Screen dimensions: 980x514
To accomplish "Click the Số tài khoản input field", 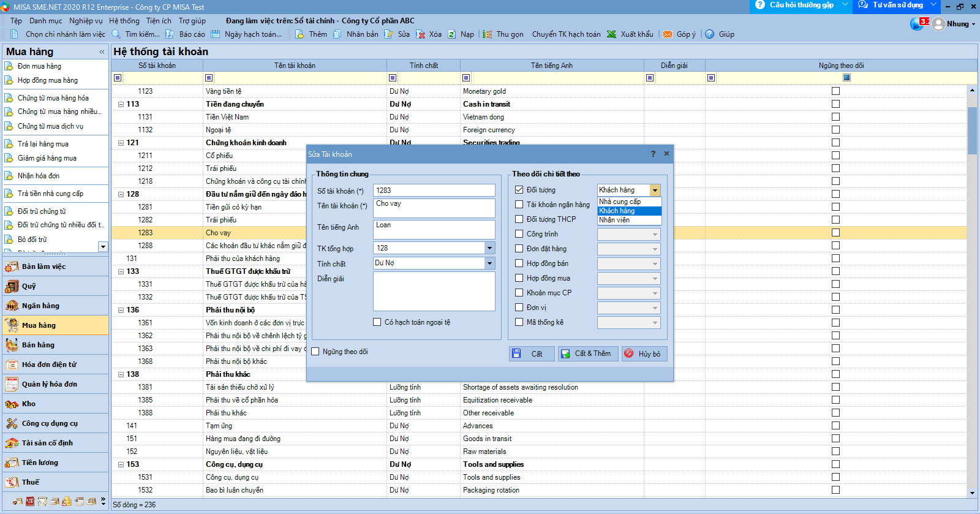I will tap(434, 191).
